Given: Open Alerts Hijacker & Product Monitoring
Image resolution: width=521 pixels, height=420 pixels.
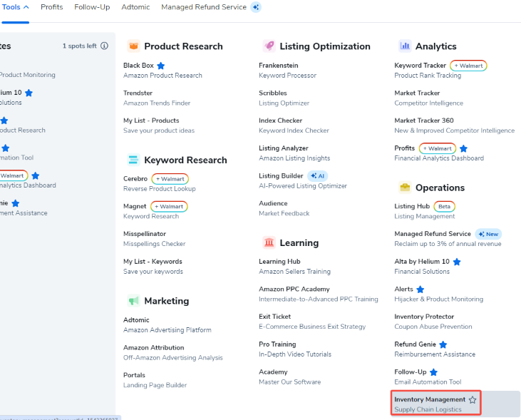Looking at the screenshot, I should [438, 294].
